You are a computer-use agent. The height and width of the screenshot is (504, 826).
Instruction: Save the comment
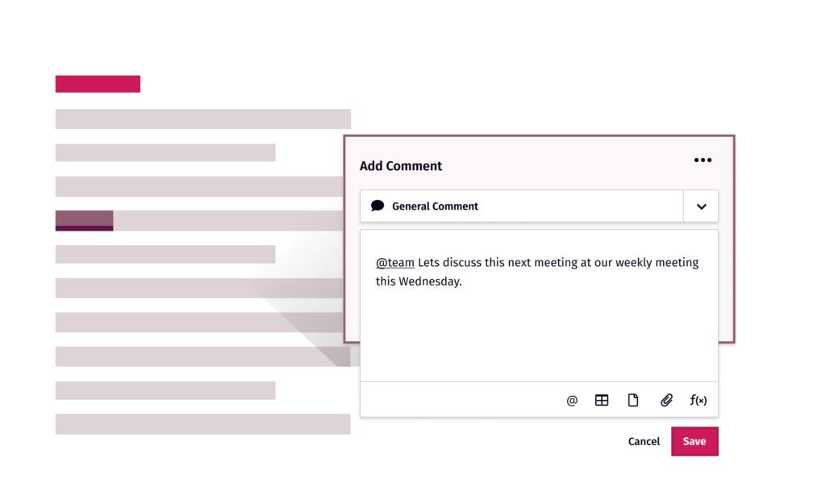[x=695, y=441]
